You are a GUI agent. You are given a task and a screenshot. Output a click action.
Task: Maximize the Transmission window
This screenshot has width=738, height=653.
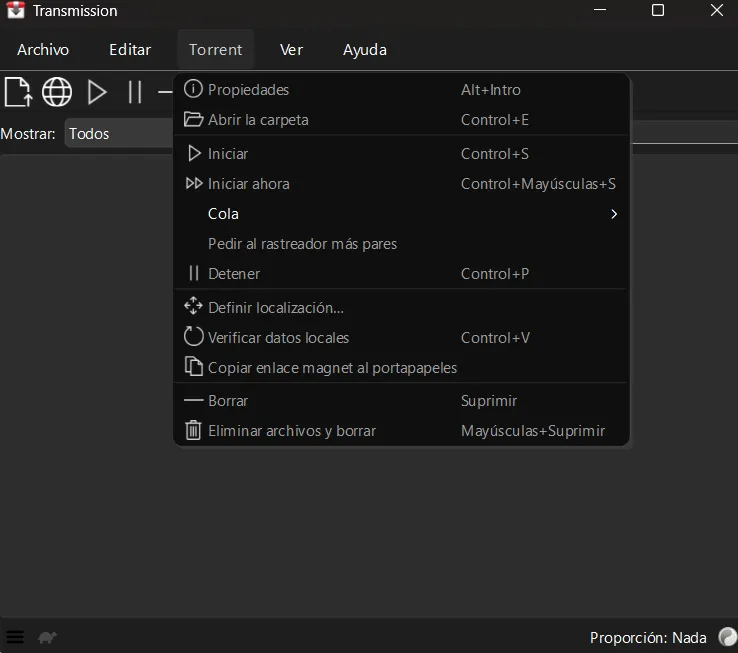coord(658,10)
